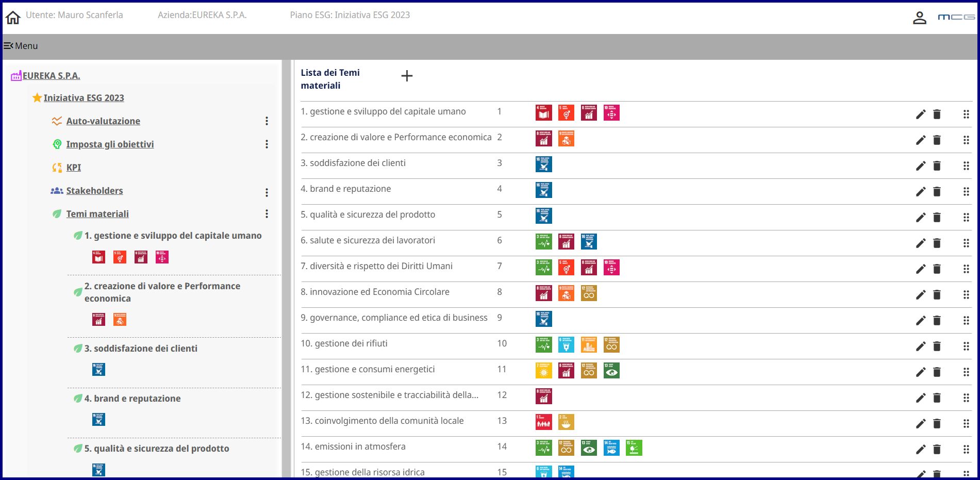Add a new material theme with plus

pos(407,76)
